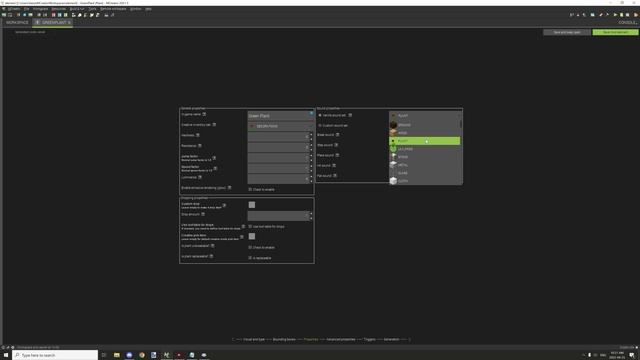The height and width of the screenshot is (360, 640).
Task: Open File Explorer from the taskbar
Action: (x=117, y=355)
